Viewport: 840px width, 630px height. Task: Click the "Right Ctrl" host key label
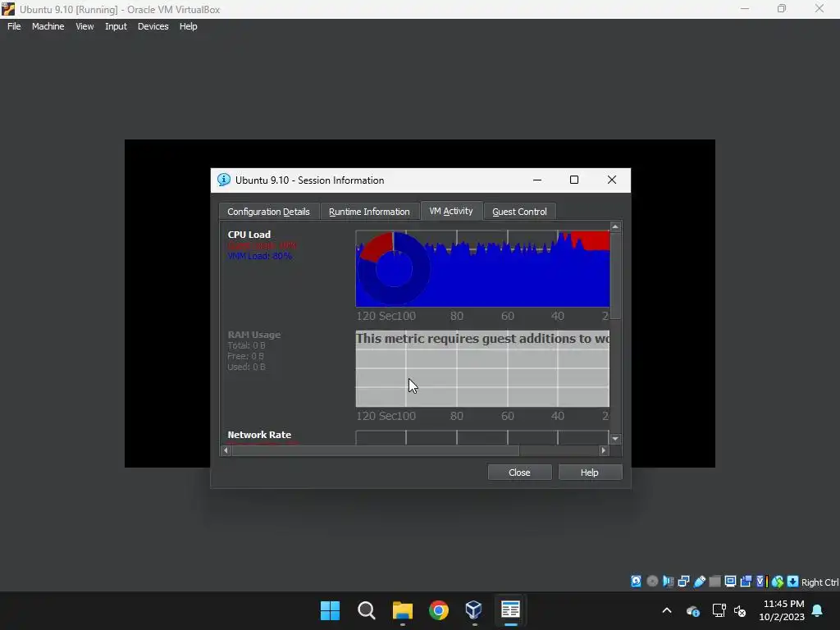tap(819, 582)
